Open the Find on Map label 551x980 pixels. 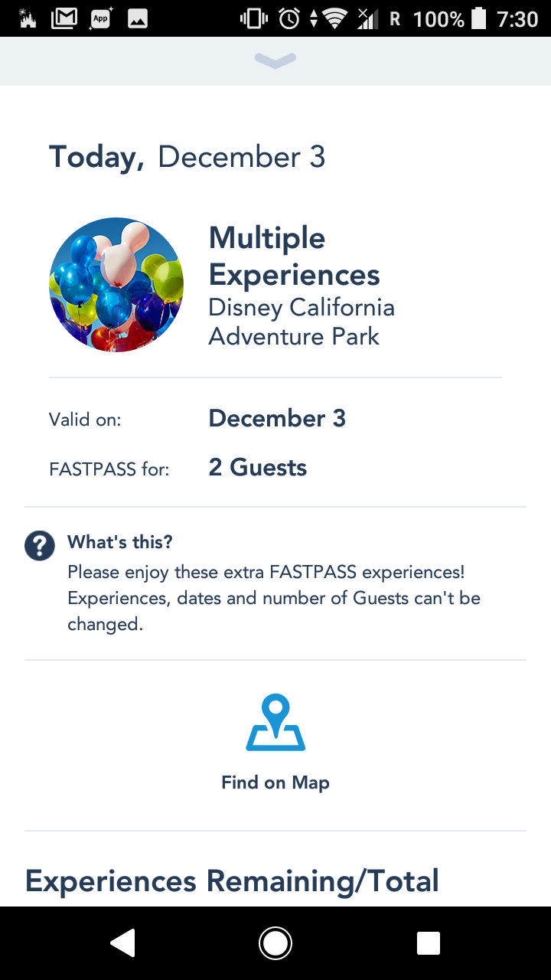[275, 782]
